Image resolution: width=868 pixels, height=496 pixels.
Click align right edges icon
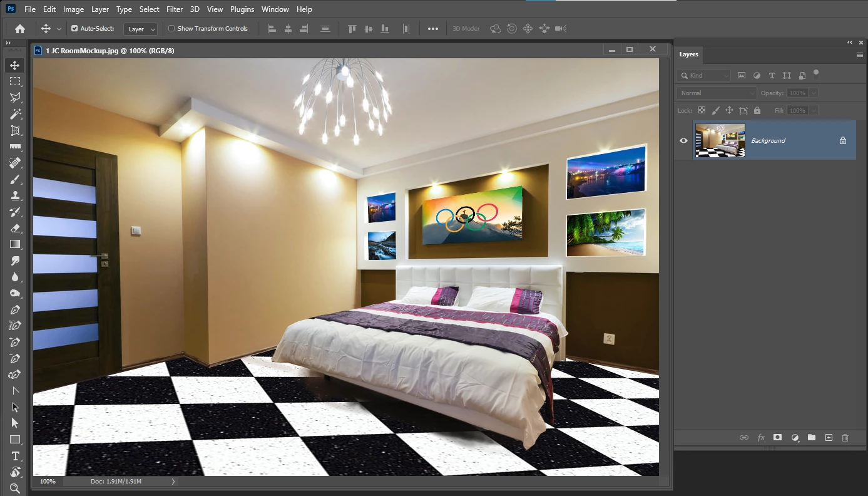304,29
